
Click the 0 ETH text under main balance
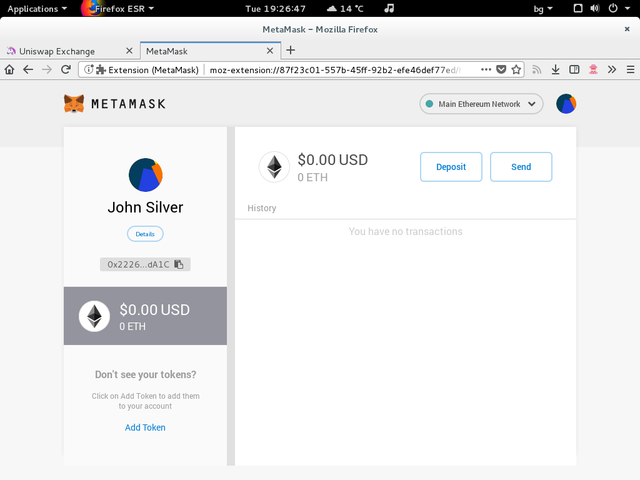(313, 178)
